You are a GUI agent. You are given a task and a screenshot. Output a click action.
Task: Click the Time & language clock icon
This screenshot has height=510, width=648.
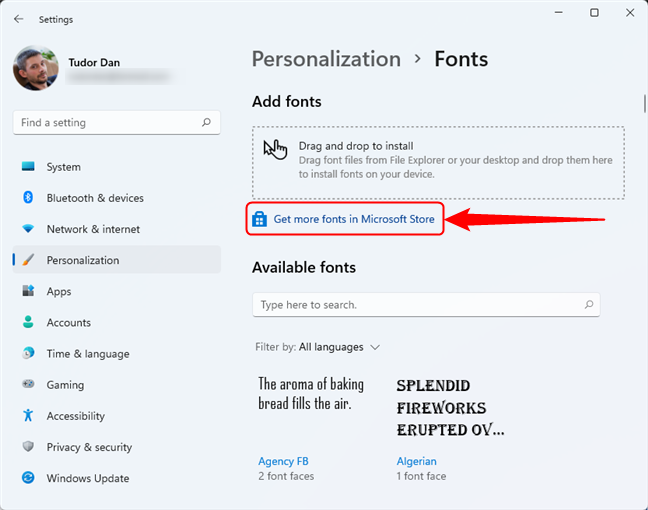[x=28, y=353]
